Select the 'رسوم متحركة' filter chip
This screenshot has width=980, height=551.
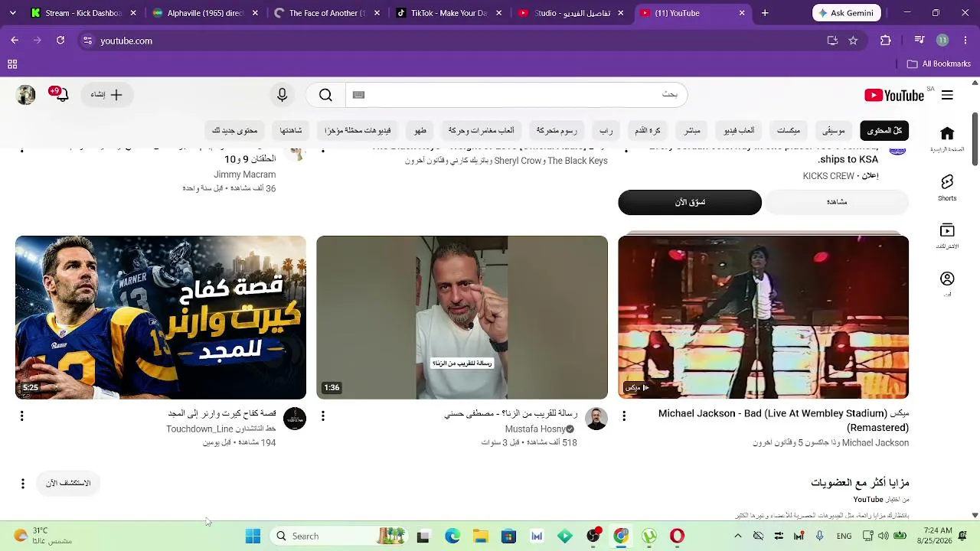557,131
